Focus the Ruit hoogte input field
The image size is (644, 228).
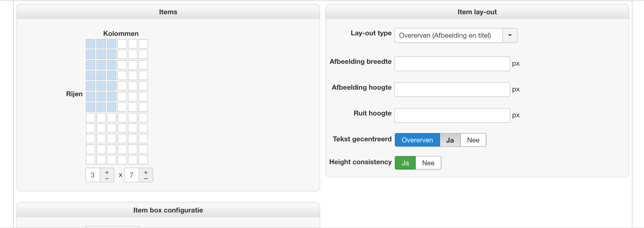point(452,116)
